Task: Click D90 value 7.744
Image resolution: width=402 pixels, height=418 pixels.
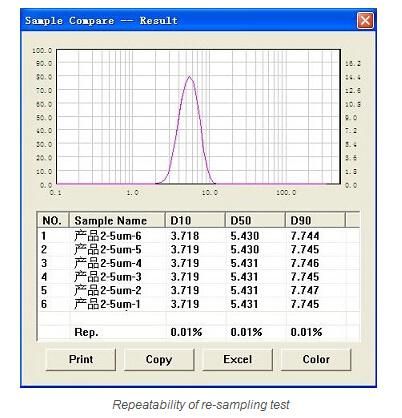Action: (305, 236)
